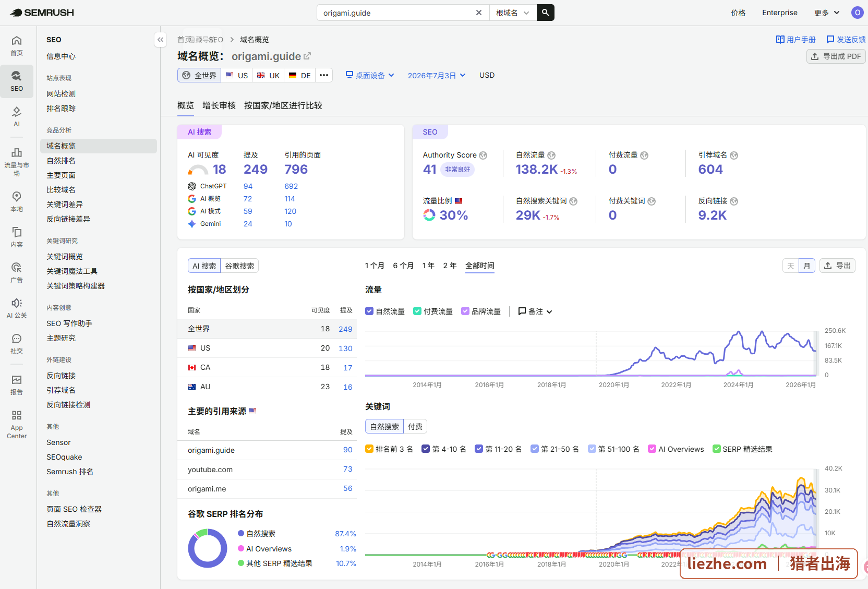Collapse the SEO side menu
Screen dimensions: 868x589
tap(161, 40)
